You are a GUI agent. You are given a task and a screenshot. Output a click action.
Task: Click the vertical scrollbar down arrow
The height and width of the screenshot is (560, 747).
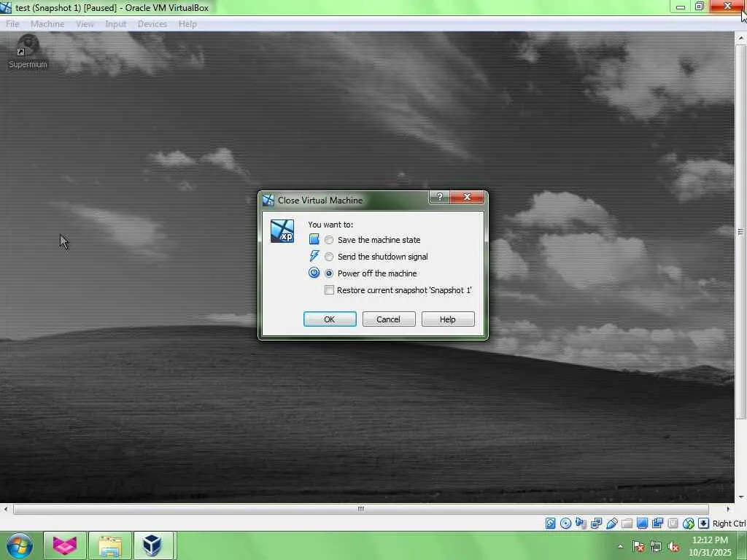[741, 497]
